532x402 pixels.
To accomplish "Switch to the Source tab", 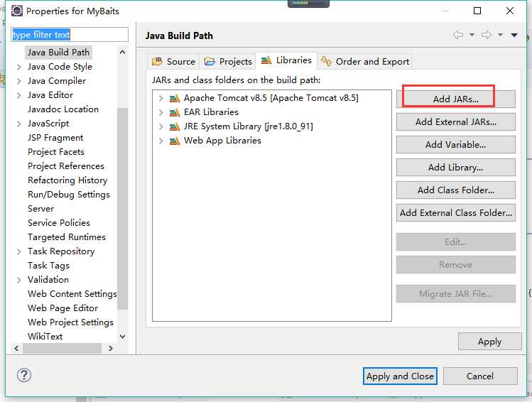I will 173,61.
